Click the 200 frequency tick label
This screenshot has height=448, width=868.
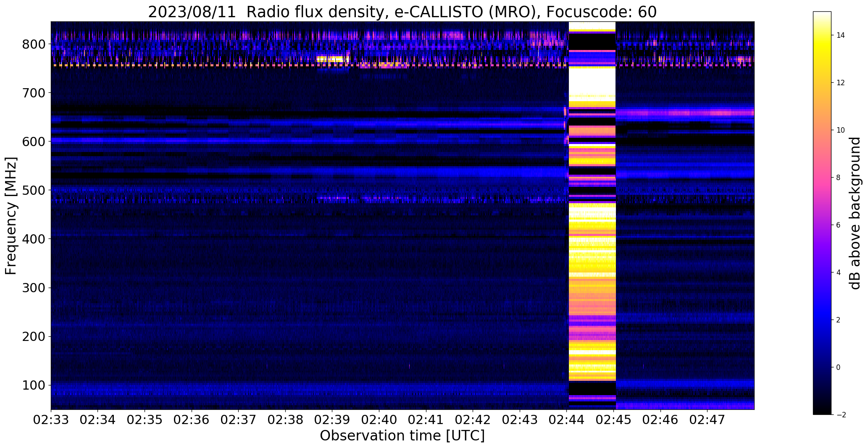point(34,336)
